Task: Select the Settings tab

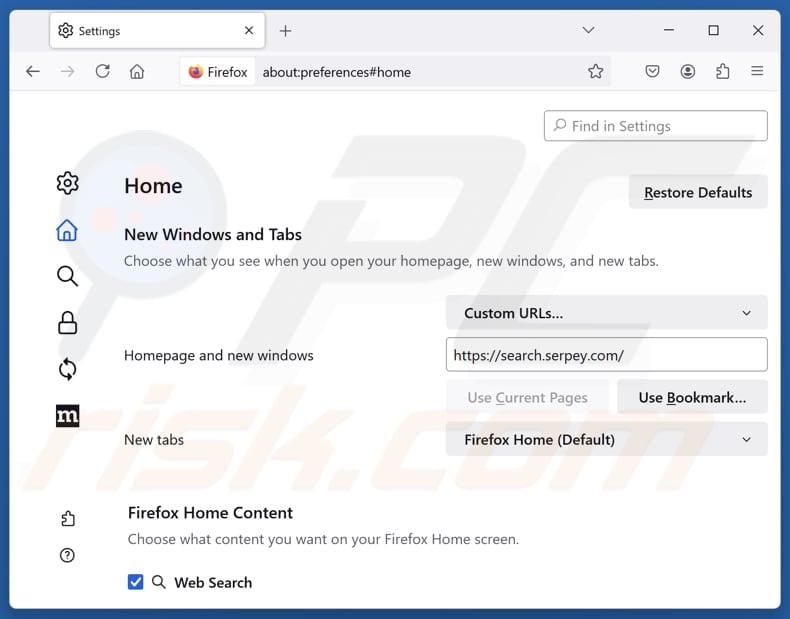Action: pos(157,31)
